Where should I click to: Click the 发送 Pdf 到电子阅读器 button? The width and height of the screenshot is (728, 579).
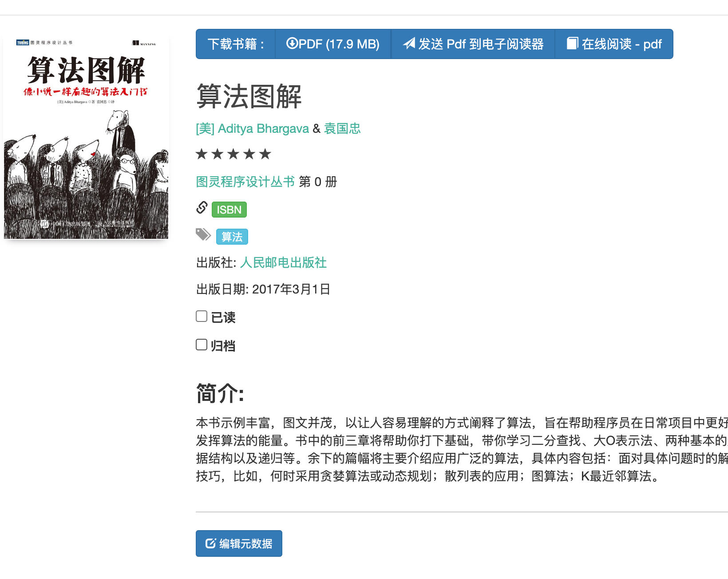pyautogui.click(x=472, y=44)
